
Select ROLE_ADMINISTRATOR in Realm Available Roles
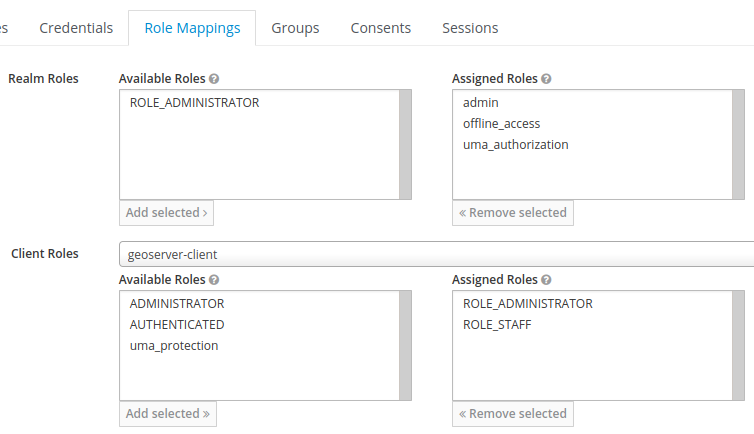pos(194,102)
